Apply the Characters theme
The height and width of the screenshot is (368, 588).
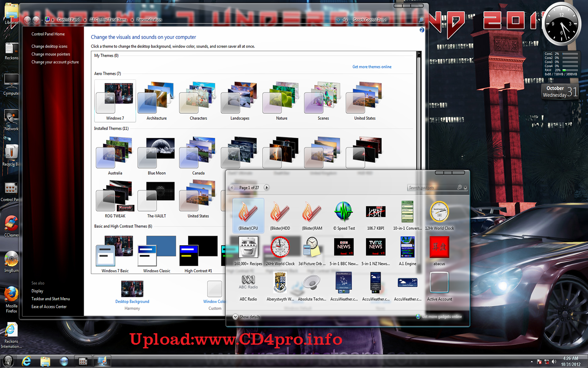tap(198, 101)
